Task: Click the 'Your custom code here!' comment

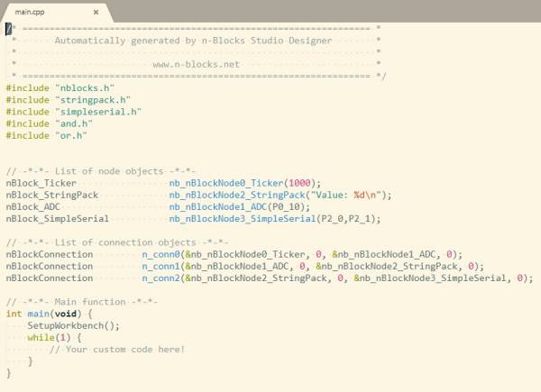Action: pyautogui.click(x=117, y=350)
